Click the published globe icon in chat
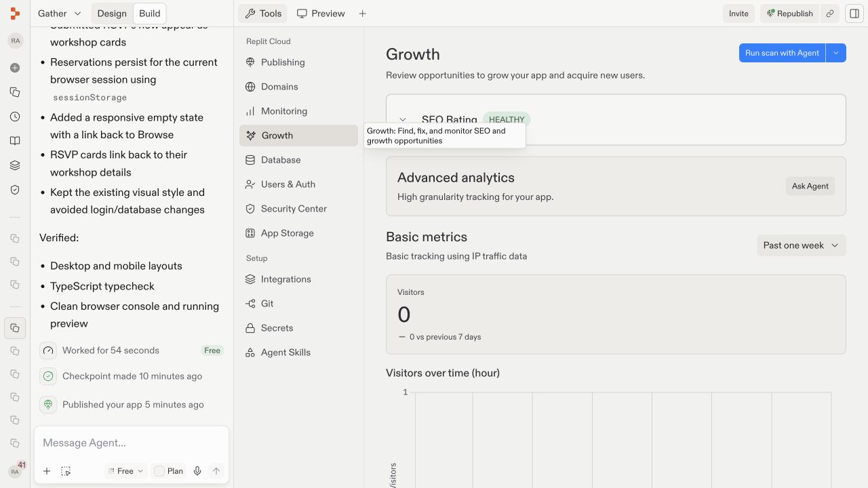Viewport: 868px width, 488px height. coord(48,405)
